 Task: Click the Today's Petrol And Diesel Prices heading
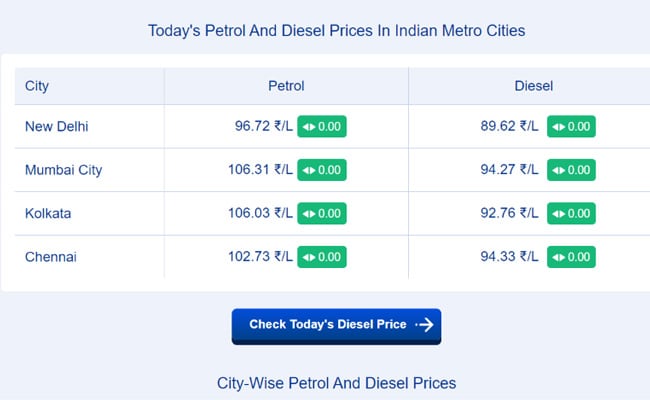point(336,31)
